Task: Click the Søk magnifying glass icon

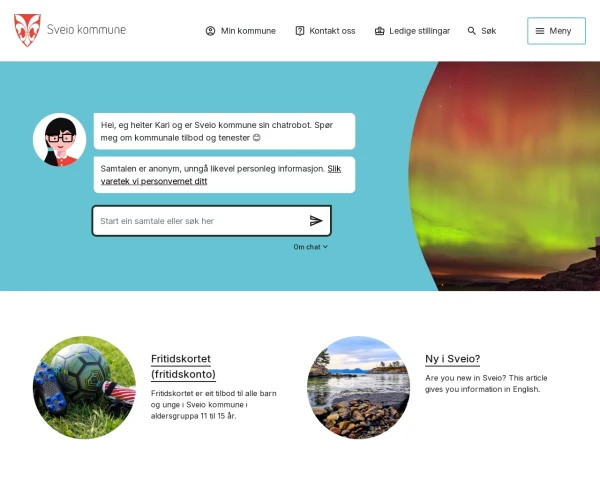Action: click(472, 31)
